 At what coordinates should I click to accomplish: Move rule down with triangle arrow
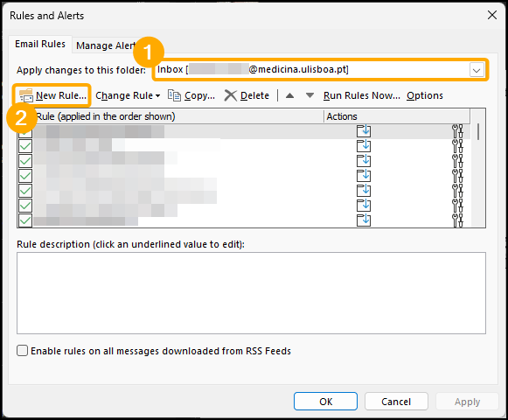[310, 95]
